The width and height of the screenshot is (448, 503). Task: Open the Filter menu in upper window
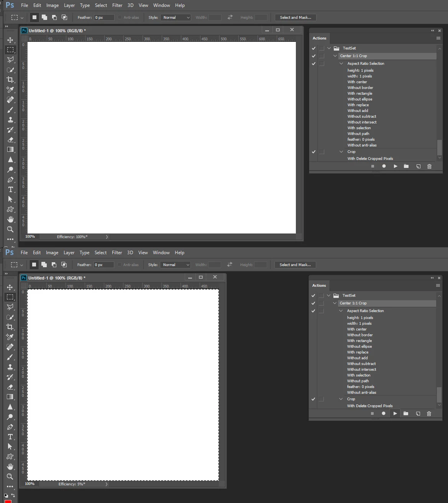click(x=117, y=5)
